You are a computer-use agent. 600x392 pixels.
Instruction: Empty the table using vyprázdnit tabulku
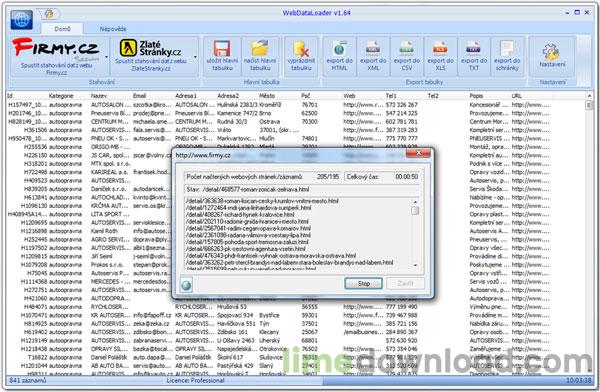tap(301, 56)
